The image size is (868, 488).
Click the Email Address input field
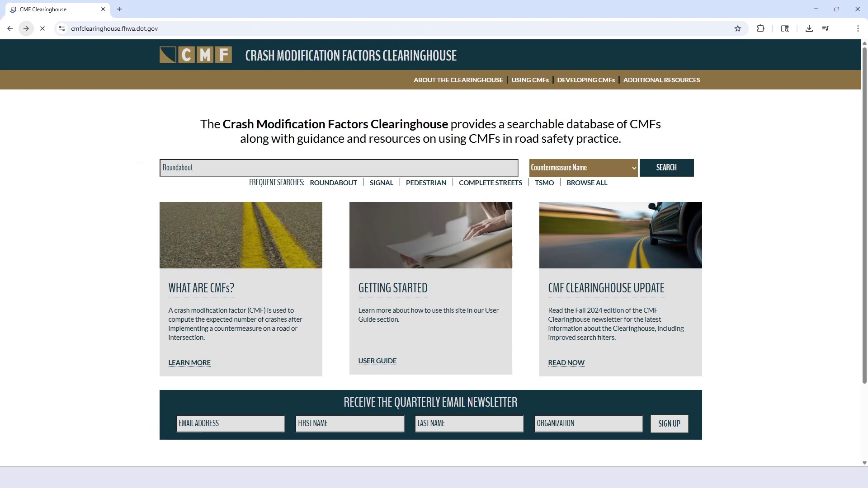(230, 423)
